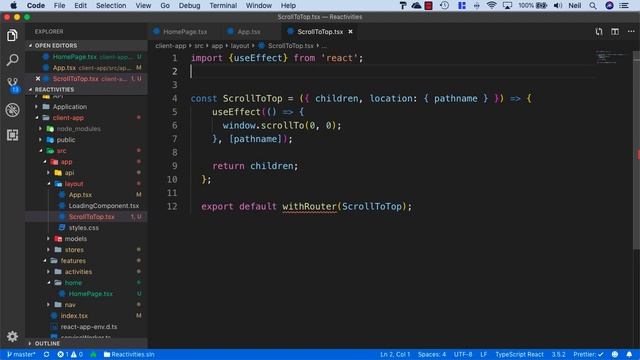Open HomePage.tsx under home folder
Image resolution: width=640 pixels, height=360 pixels.
[90, 294]
